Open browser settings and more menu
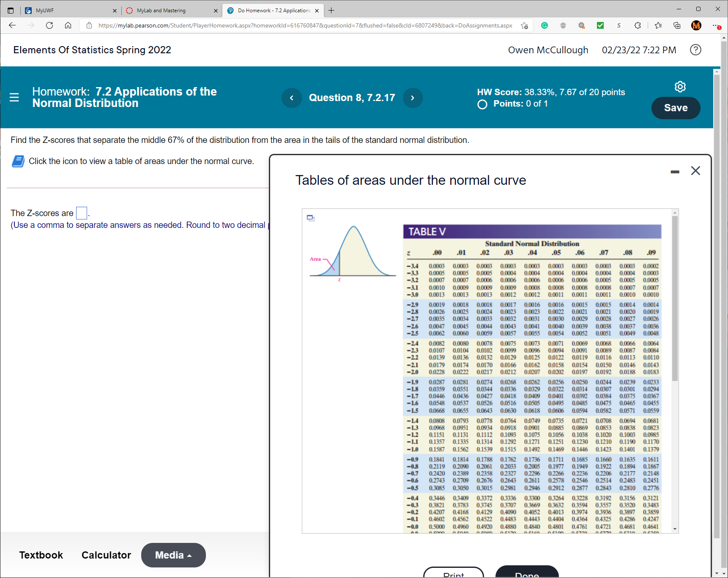 tap(716, 25)
